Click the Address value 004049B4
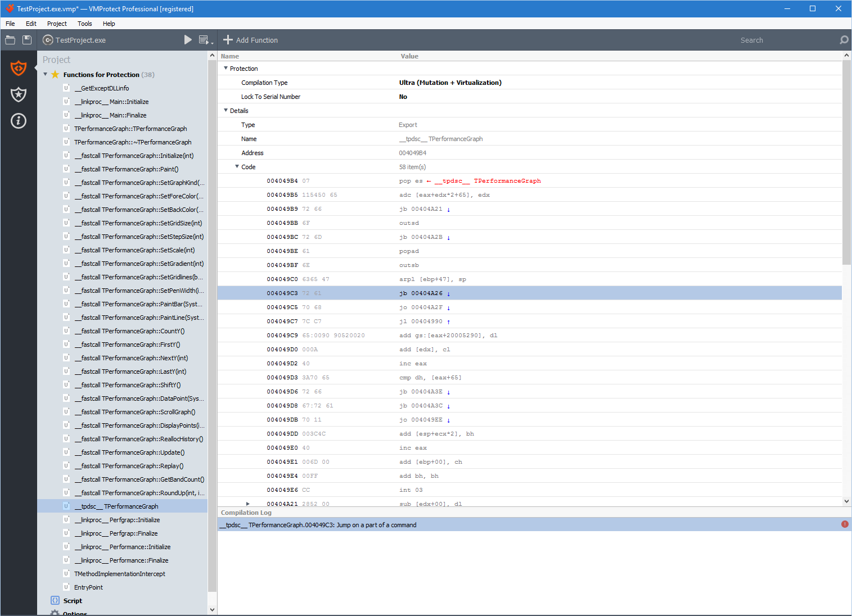Screen dimensions: 852x616 pyautogui.click(x=413, y=153)
